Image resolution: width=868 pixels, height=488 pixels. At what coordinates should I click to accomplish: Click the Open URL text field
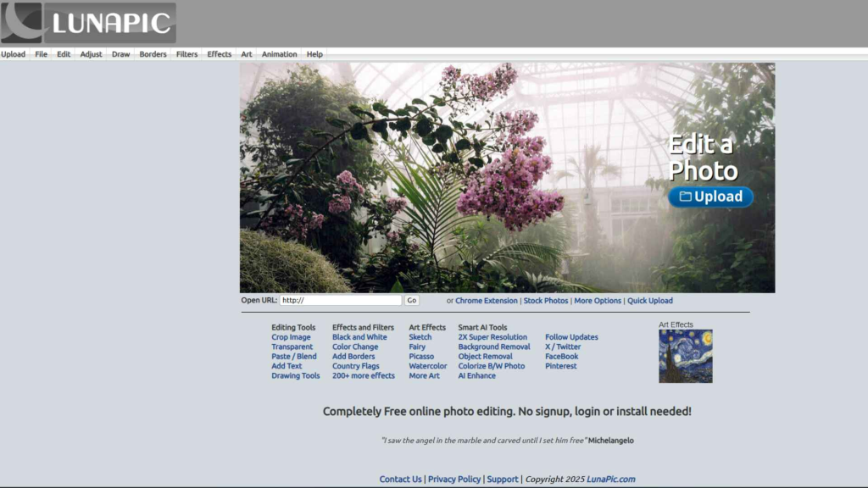(340, 301)
